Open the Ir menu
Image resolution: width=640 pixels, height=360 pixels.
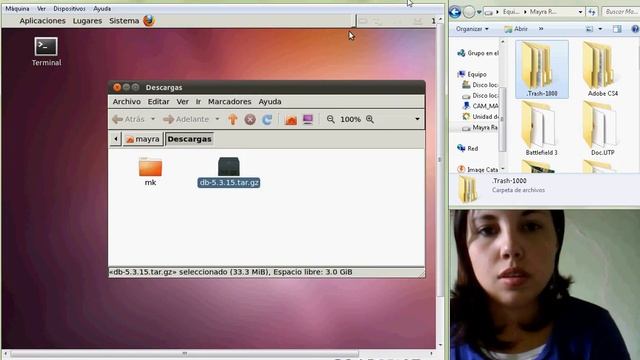click(x=198, y=102)
